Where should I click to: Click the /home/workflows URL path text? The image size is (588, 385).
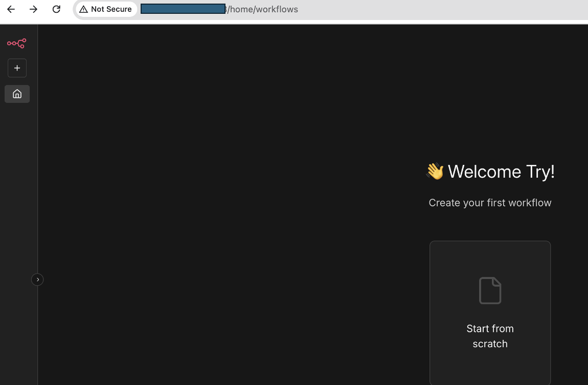[263, 9]
